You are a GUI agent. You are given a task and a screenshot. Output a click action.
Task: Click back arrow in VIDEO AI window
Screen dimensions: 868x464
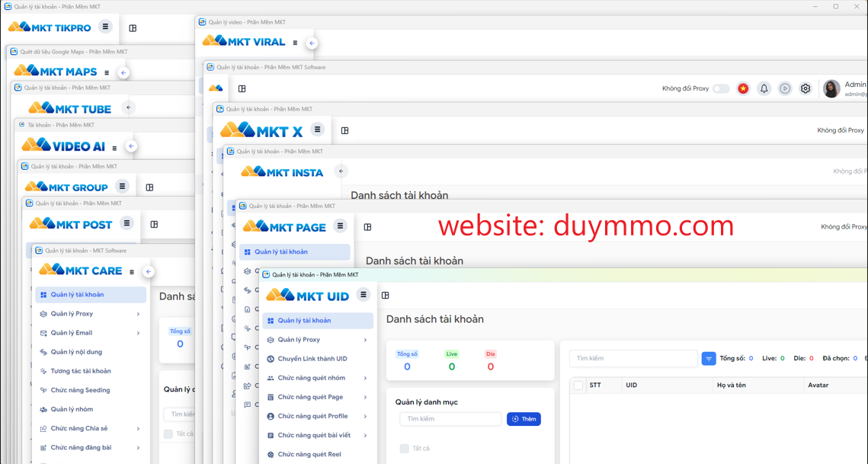(131, 146)
